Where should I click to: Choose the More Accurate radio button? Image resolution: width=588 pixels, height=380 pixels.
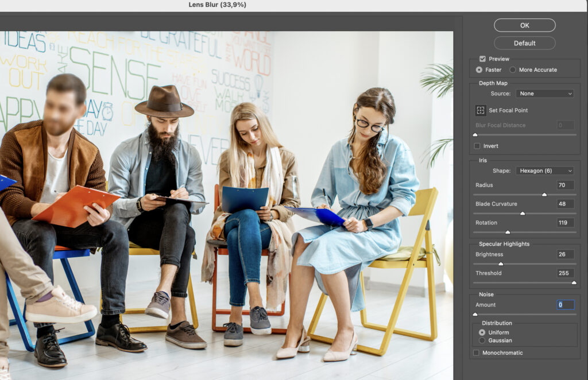[513, 69]
